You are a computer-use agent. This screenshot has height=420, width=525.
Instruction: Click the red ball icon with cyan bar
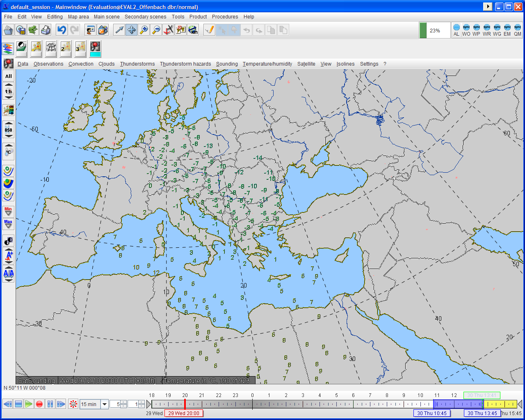pyautogui.click(x=95, y=49)
